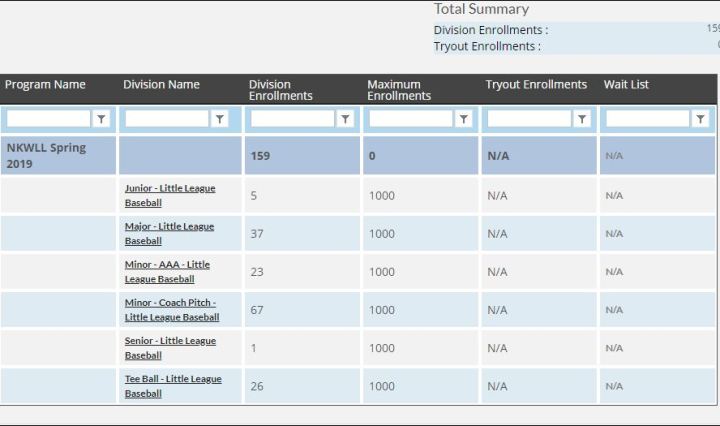Click the Program Name filter icon

click(x=102, y=119)
